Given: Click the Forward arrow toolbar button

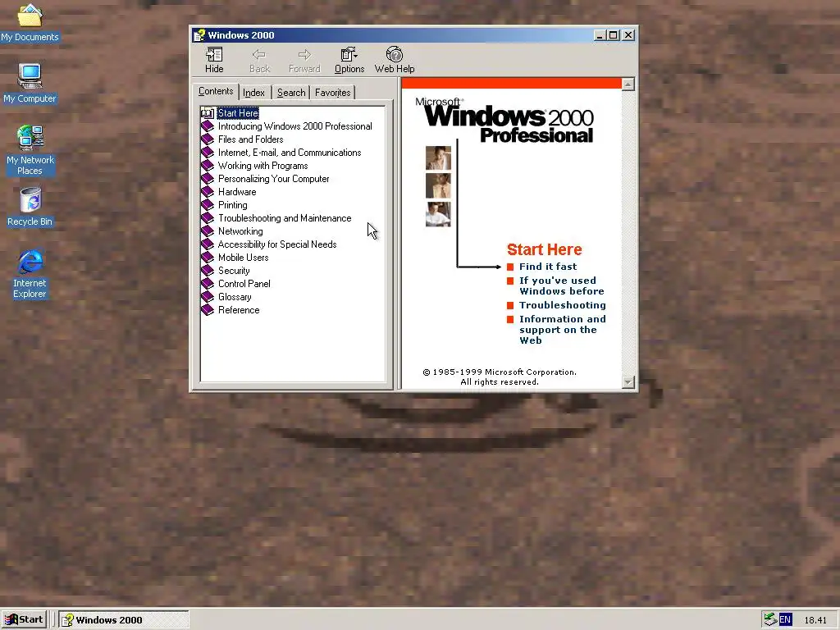Looking at the screenshot, I should [x=304, y=60].
